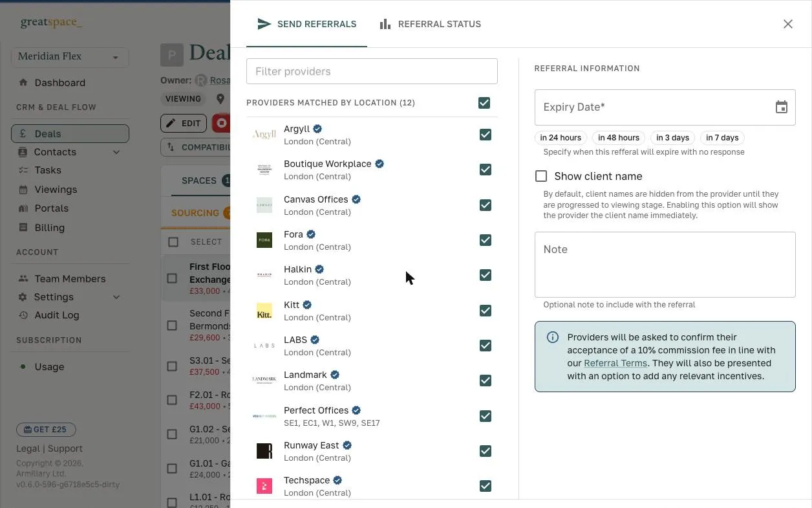The height and width of the screenshot is (508, 812).
Task: Click the Viewings calendar icon in sidebar
Action: click(23, 190)
